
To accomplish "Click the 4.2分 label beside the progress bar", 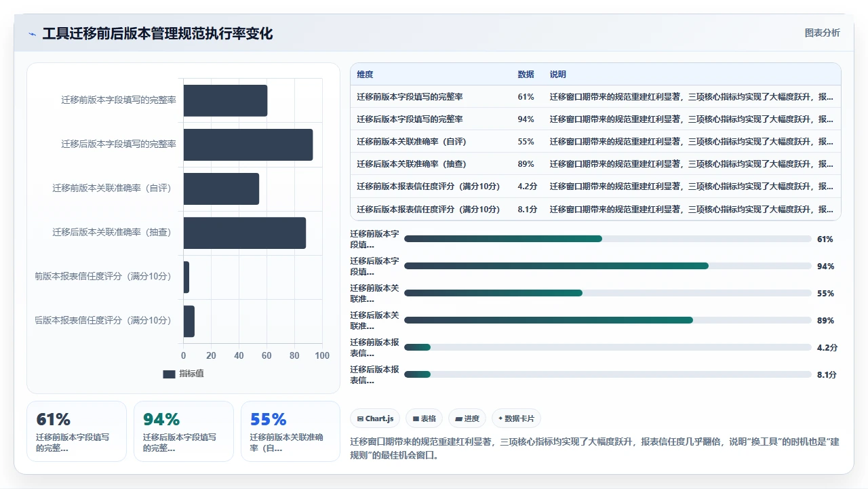I will point(827,348).
